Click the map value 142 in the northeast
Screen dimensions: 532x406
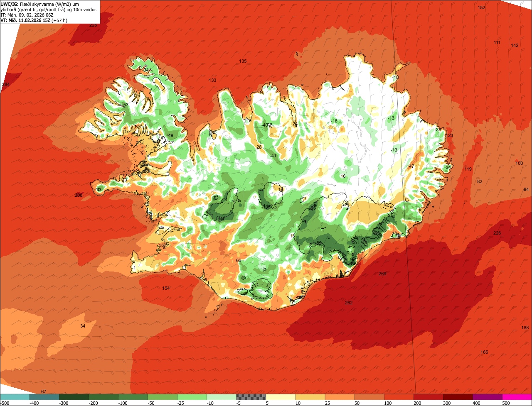[515, 45]
